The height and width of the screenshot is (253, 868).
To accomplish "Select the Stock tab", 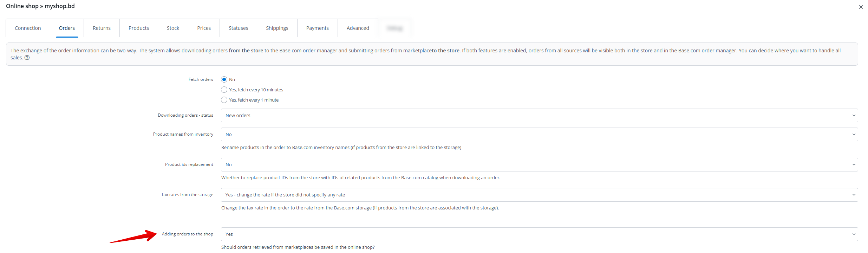I will click(x=173, y=28).
